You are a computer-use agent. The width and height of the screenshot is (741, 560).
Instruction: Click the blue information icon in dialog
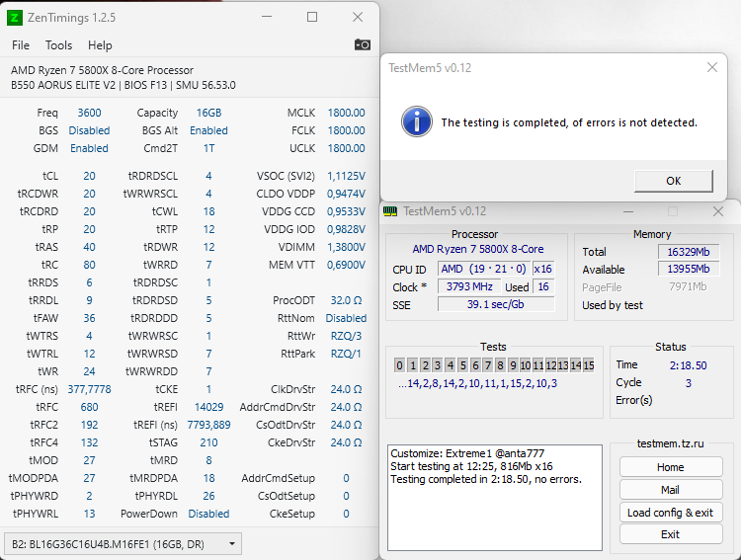pyautogui.click(x=416, y=121)
